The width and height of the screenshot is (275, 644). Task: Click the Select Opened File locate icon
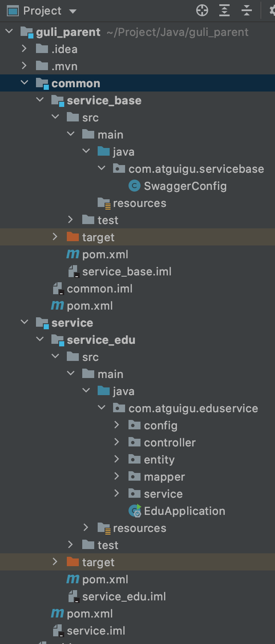[x=202, y=11]
